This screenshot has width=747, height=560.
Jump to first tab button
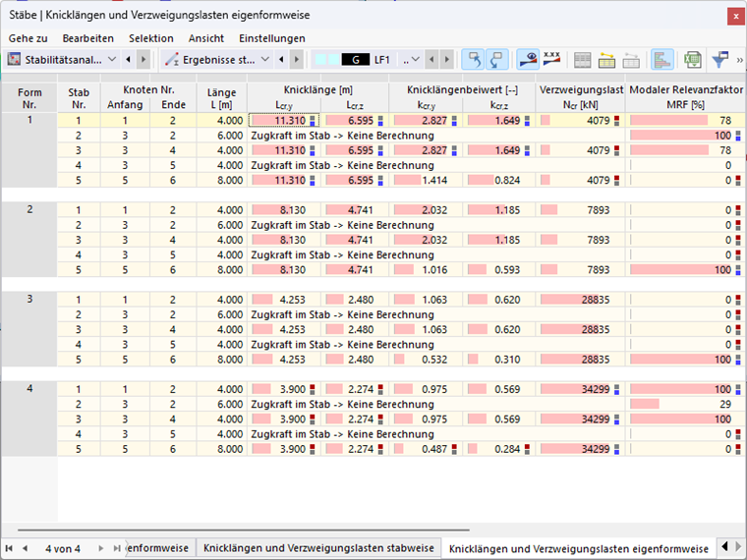pyautogui.click(x=9, y=548)
